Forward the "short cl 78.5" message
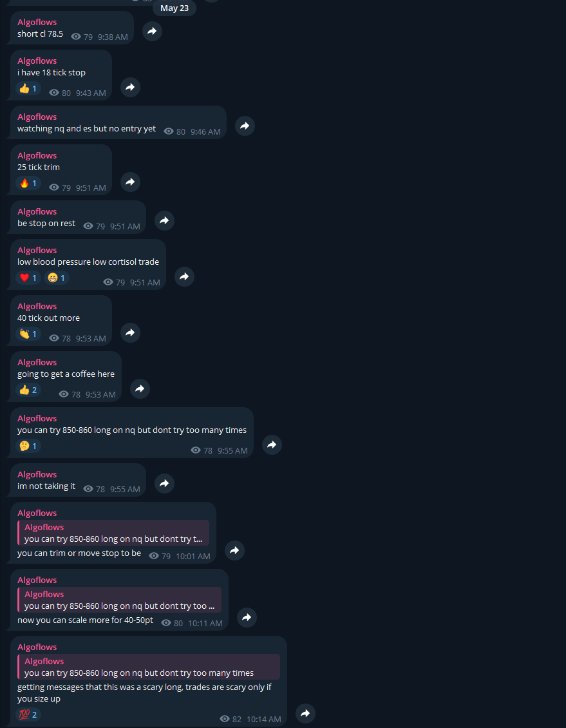 click(x=152, y=31)
